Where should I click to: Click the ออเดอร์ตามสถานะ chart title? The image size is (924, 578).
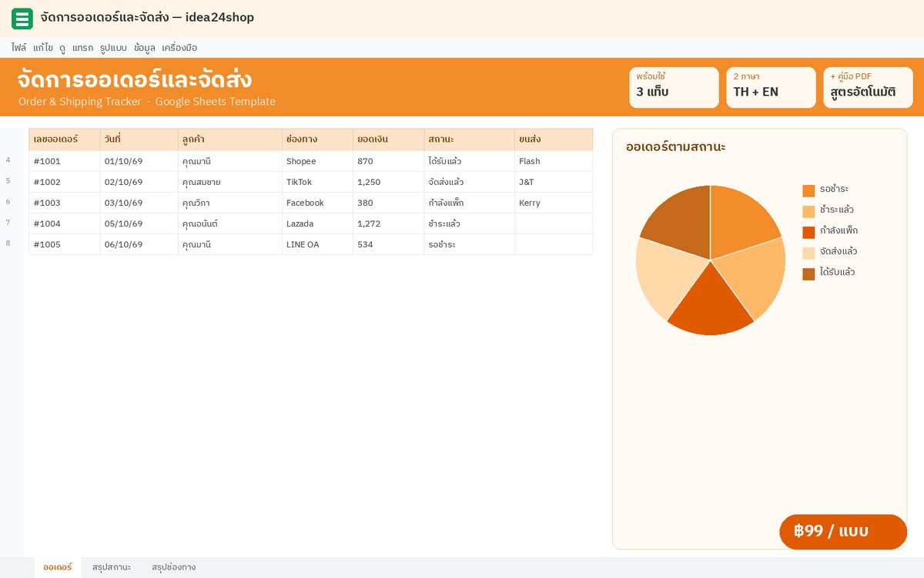(x=676, y=146)
